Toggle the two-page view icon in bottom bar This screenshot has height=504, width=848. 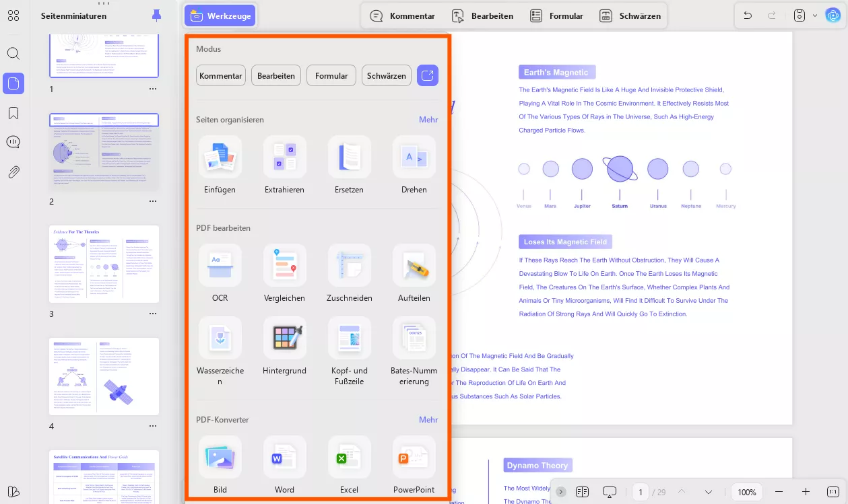[x=583, y=492]
